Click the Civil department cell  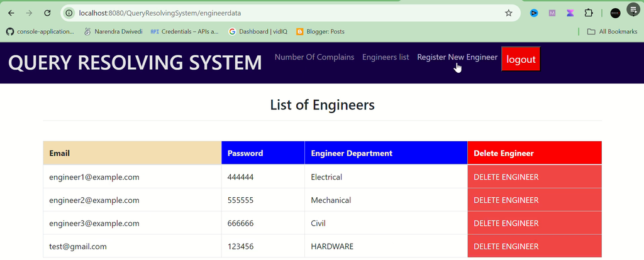point(386,224)
